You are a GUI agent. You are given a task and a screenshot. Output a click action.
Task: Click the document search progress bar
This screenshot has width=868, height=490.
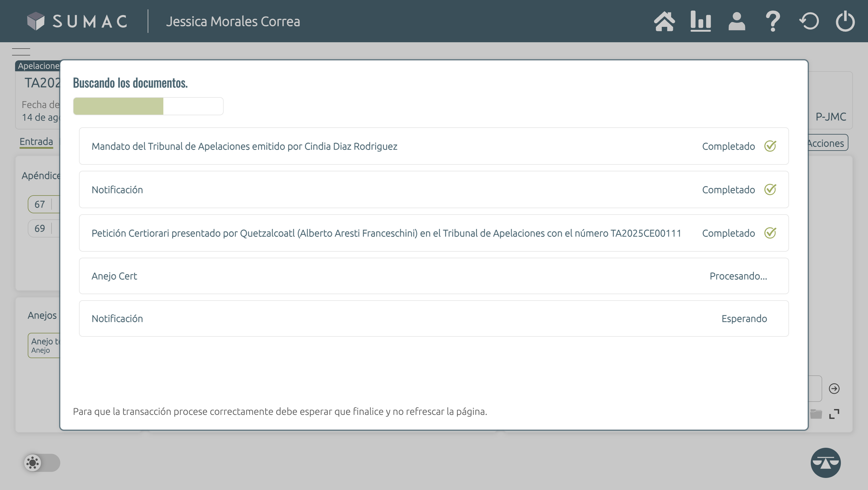[x=148, y=106]
